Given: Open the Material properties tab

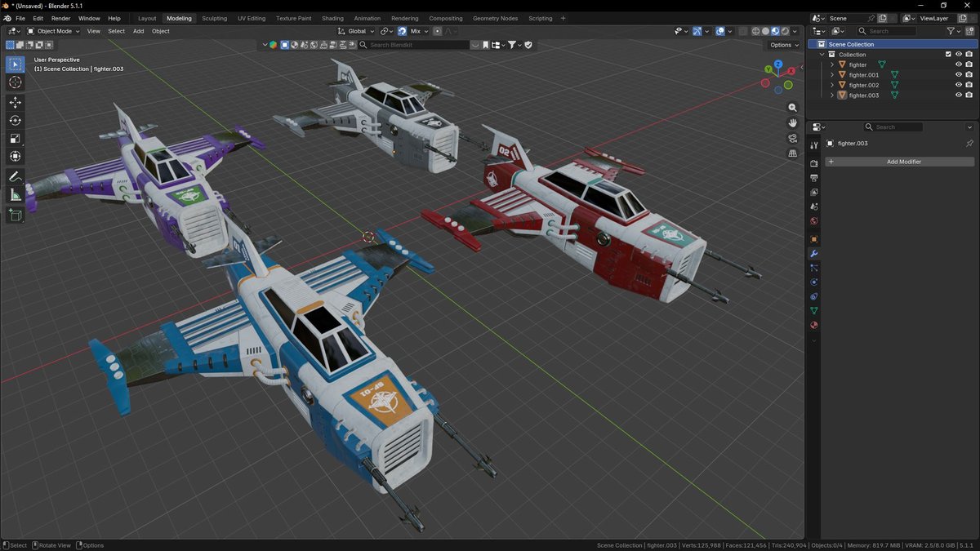Looking at the screenshot, I should 814,325.
